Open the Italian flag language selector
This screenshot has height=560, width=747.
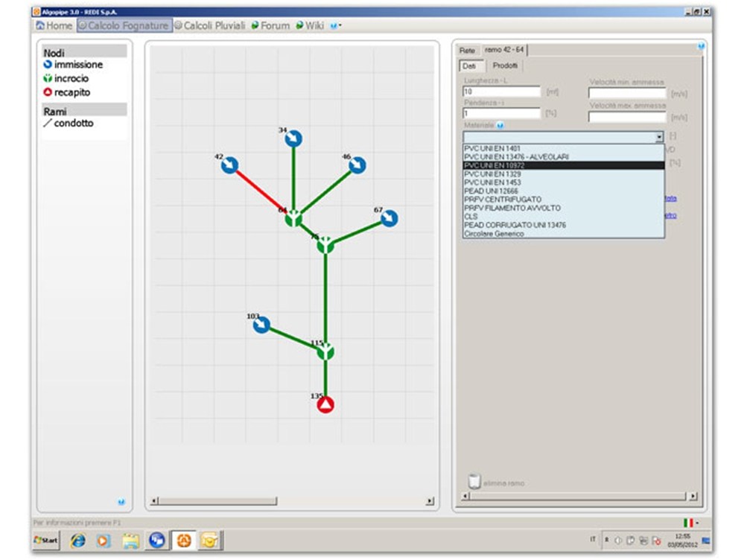688,523
